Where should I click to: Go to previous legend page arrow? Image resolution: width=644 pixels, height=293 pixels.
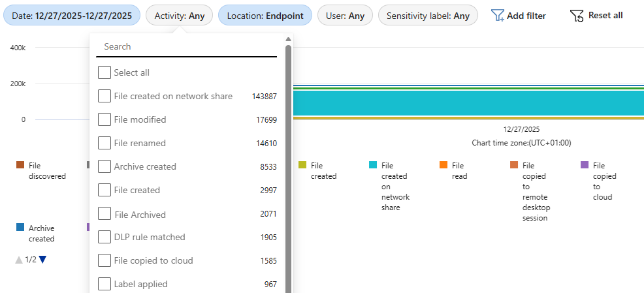point(18,260)
